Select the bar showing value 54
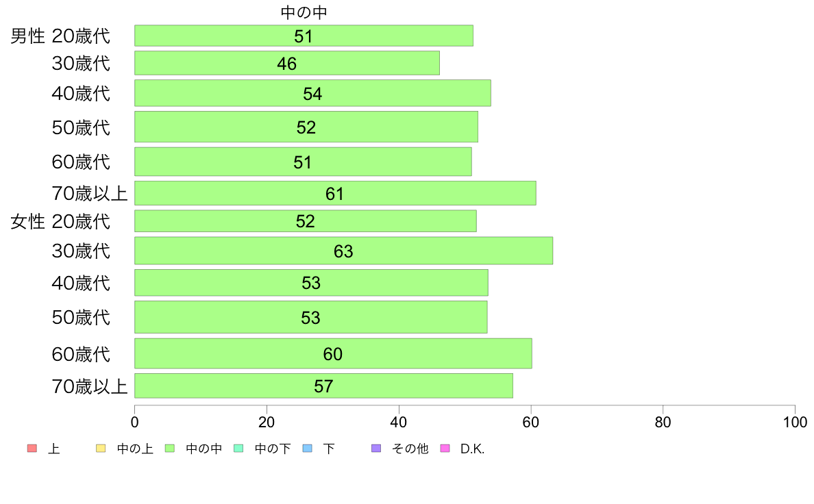This screenshot has width=814, height=504. pyautogui.click(x=312, y=93)
